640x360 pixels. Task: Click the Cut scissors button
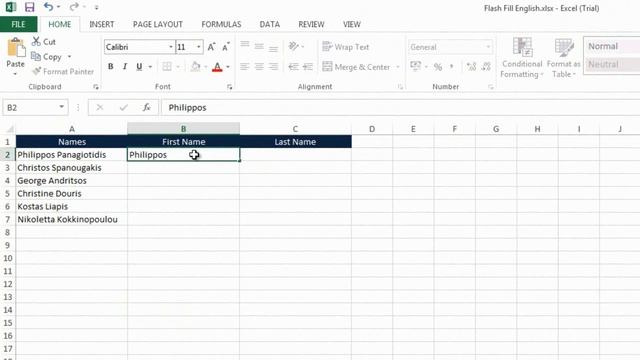[x=44, y=42]
